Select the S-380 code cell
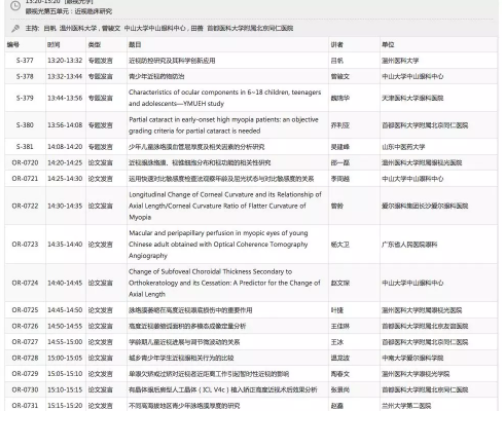The height and width of the screenshot is (422, 502). click(25, 125)
